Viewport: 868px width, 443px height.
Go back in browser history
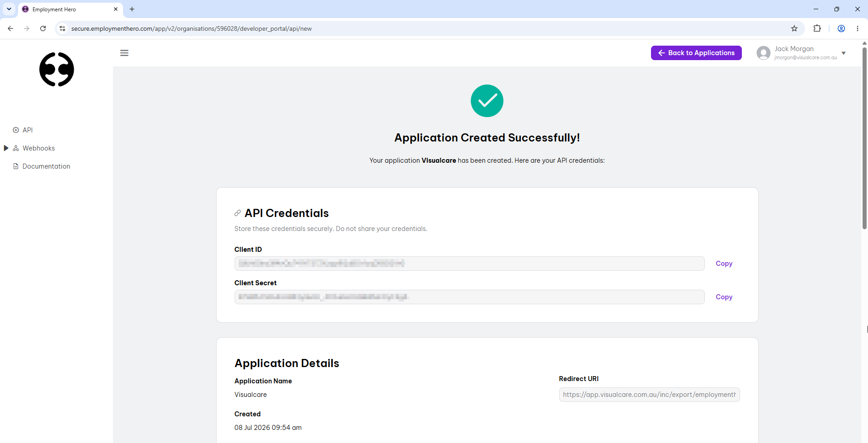tap(10, 28)
